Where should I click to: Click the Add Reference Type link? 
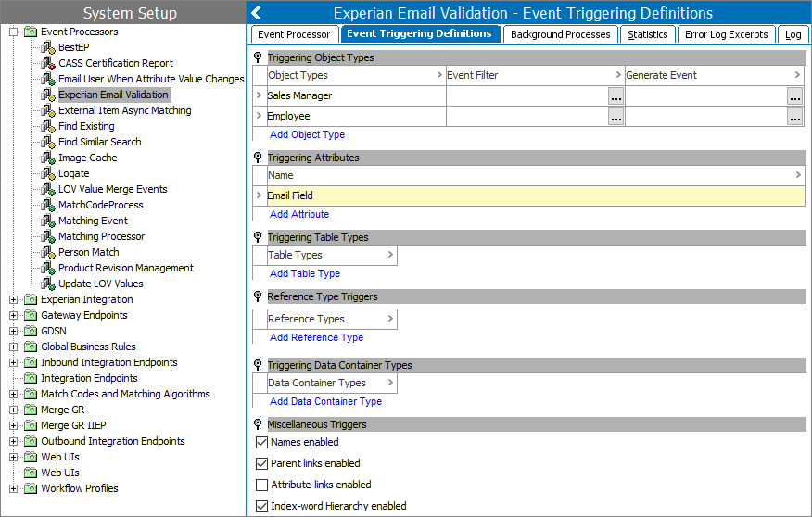click(x=316, y=337)
